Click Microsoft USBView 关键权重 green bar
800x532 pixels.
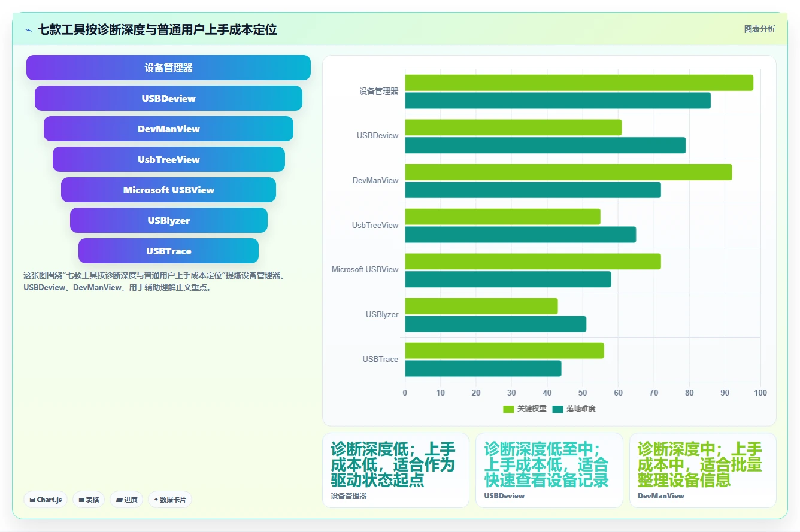click(x=533, y=262)
